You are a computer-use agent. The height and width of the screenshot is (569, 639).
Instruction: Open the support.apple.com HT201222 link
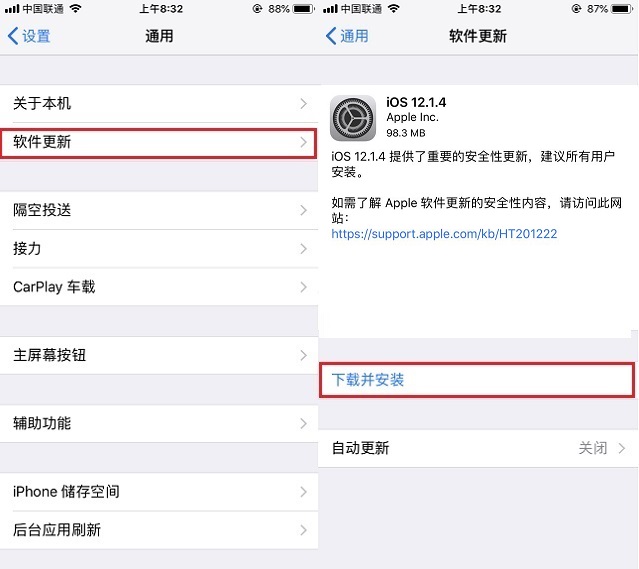[444, 234]
